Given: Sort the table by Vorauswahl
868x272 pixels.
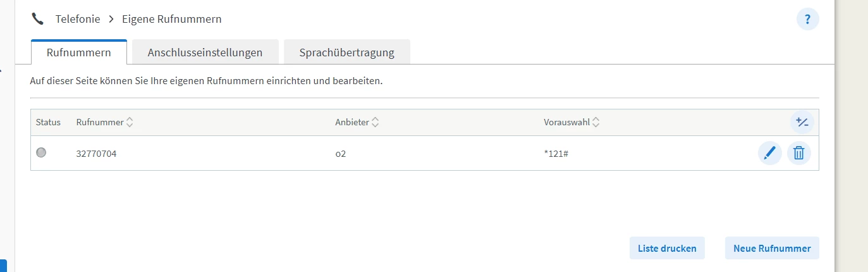Looking at the screenshot, I should (596, 122).
